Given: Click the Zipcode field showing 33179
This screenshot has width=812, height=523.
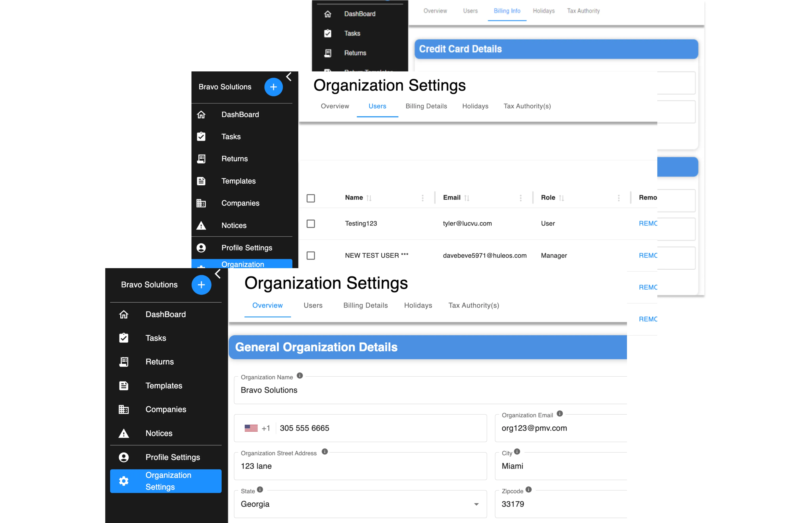Looking at the screenshot, I should click(560, 504).
